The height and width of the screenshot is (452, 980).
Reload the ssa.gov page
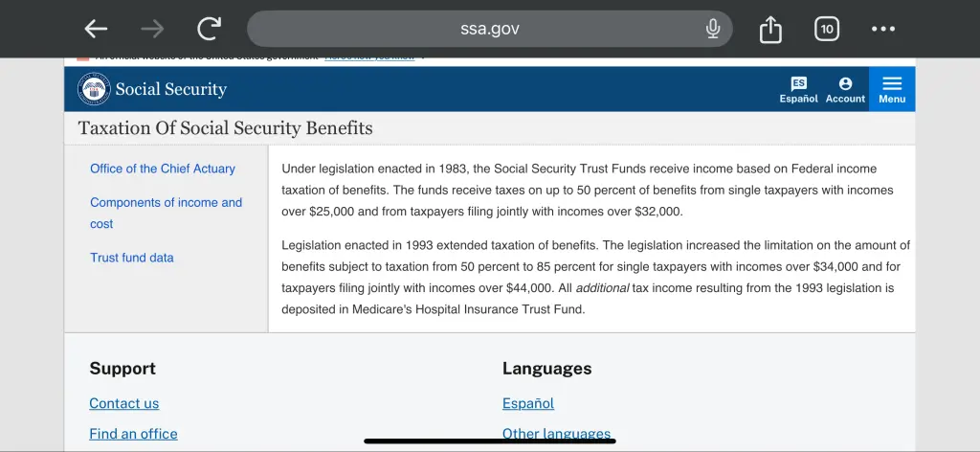209,29
